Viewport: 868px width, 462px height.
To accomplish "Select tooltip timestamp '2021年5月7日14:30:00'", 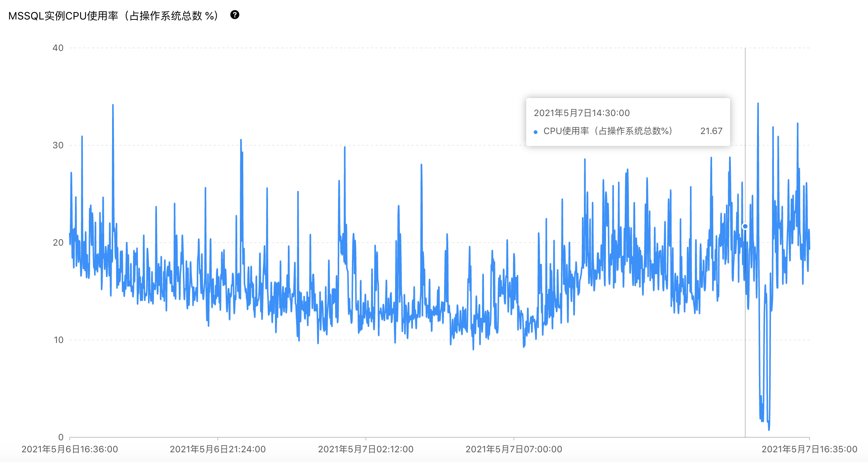I will (x=582, y=113).
